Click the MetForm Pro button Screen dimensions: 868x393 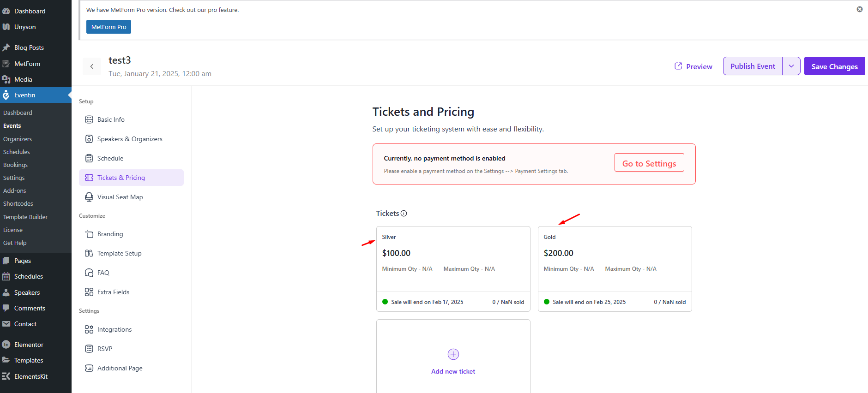pyautogui.click(x=108, y=27)
